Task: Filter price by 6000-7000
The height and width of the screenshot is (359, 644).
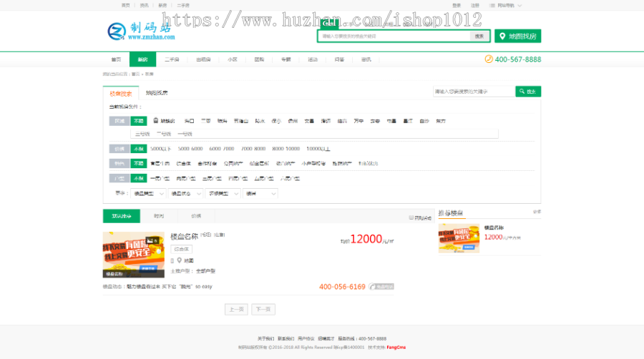Action: click(222, 149)
